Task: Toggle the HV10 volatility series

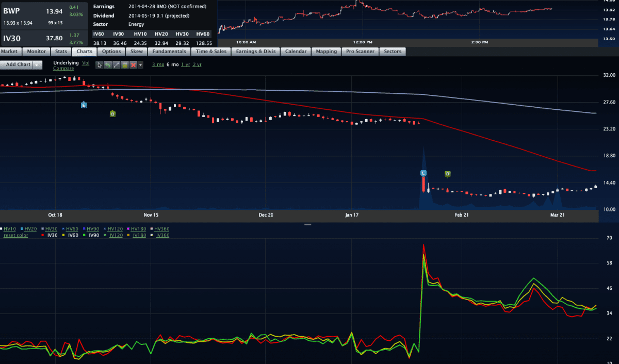Action: click(x=10, y=229)
